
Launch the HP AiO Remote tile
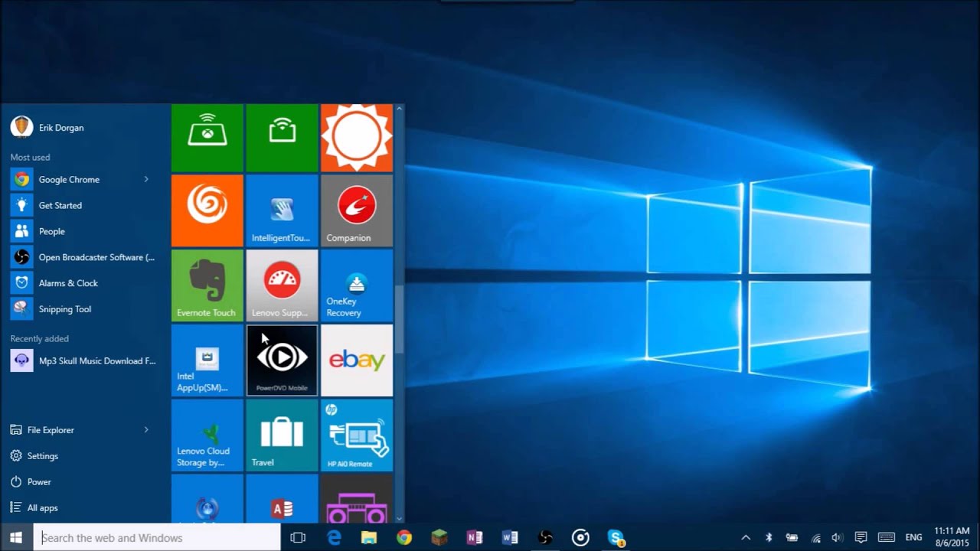click(x=357, y=435)
